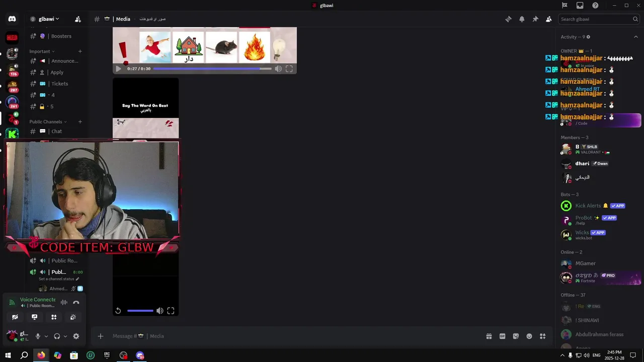Screen dimensions: 644x362
Task: Add attachment with the plus button
Action: coord(101,336)
